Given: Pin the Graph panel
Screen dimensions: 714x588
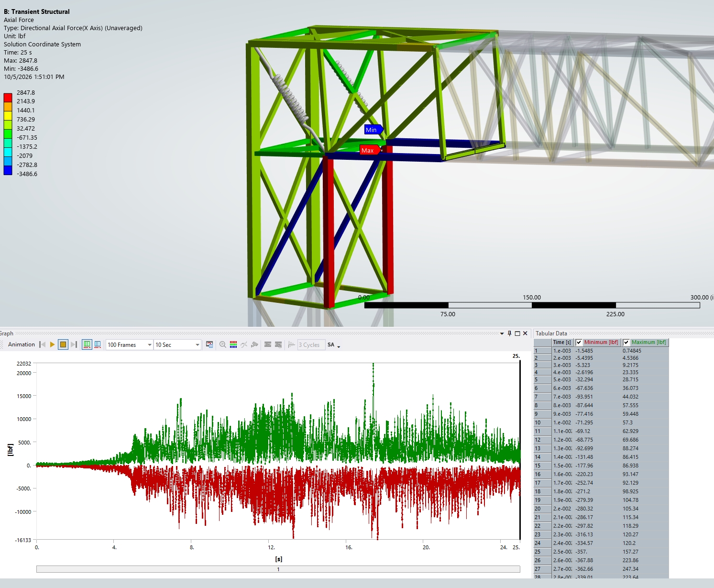Looking at the screenshot, I should (510, 333).
